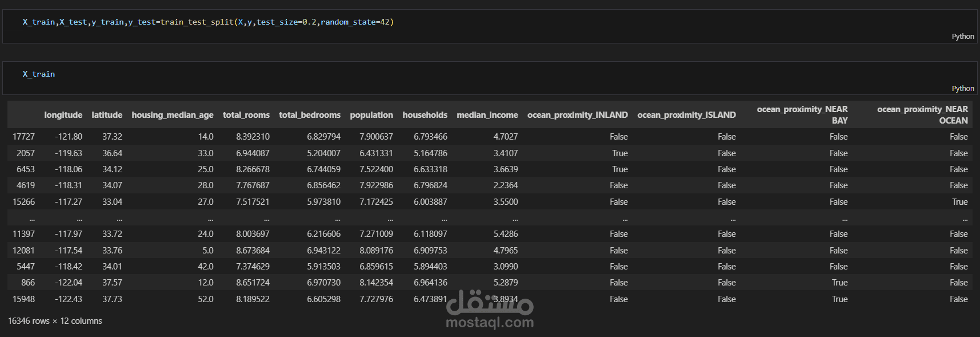
Task: Click row index 2057
Action: click(x=26, y=153)
